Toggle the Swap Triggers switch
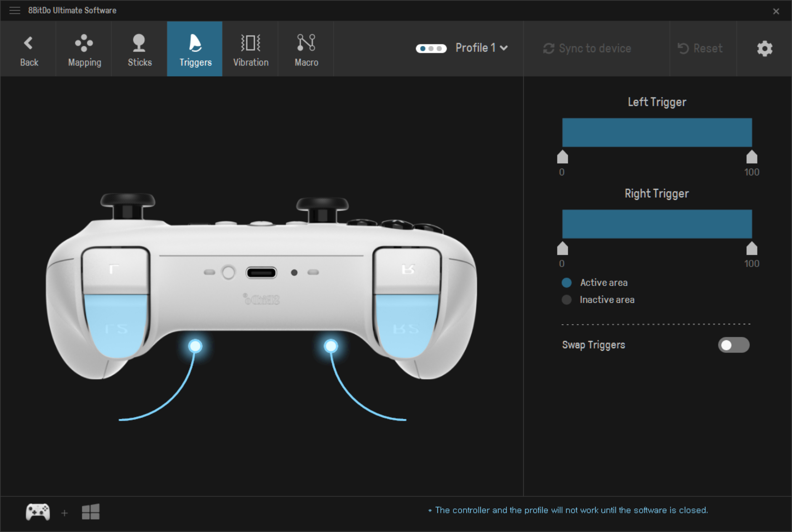Screen dimensions: 792x532 pos(734,345)
